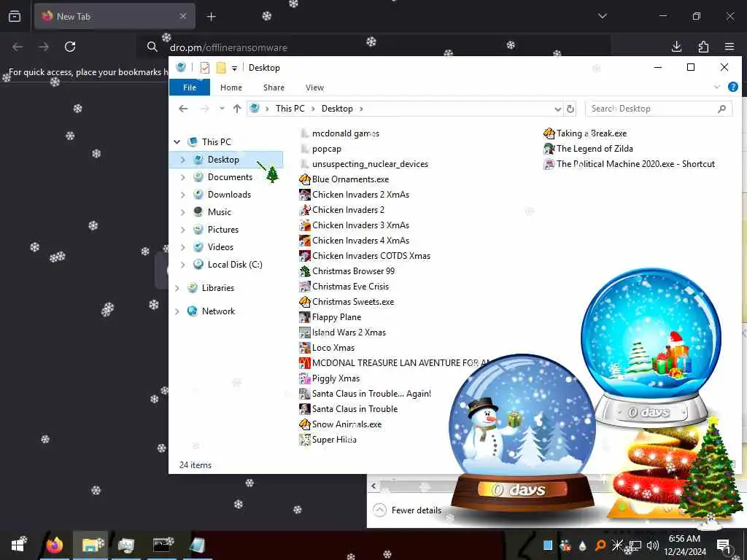Open File ribbon tab
747x560 pixels.
click(x=190, y=87)
